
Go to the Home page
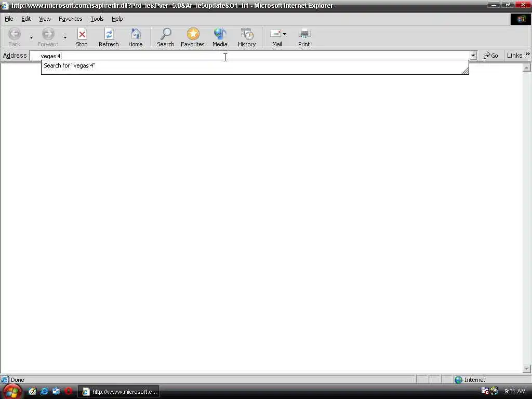(136, 37)
